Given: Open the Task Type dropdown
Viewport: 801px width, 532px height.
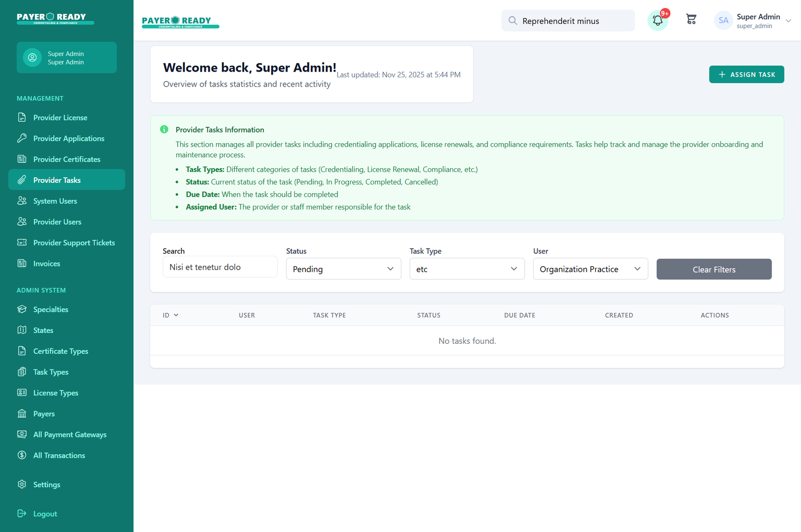Looking at the screenshot, I should click(467, 269).
